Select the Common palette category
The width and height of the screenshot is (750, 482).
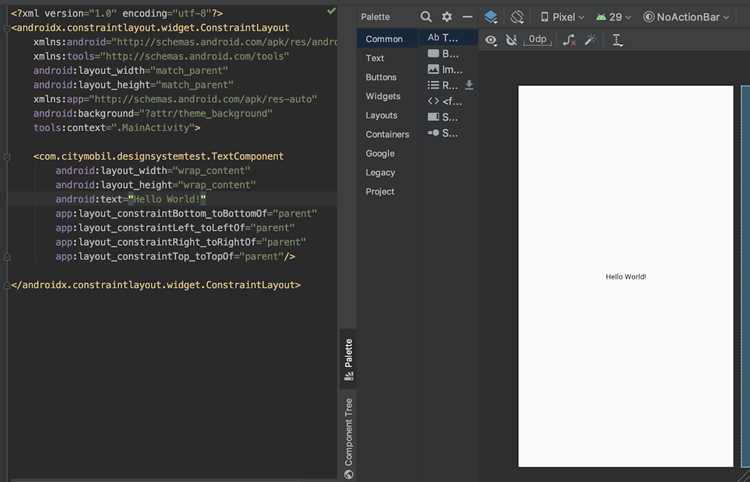[x=386, y=39]
